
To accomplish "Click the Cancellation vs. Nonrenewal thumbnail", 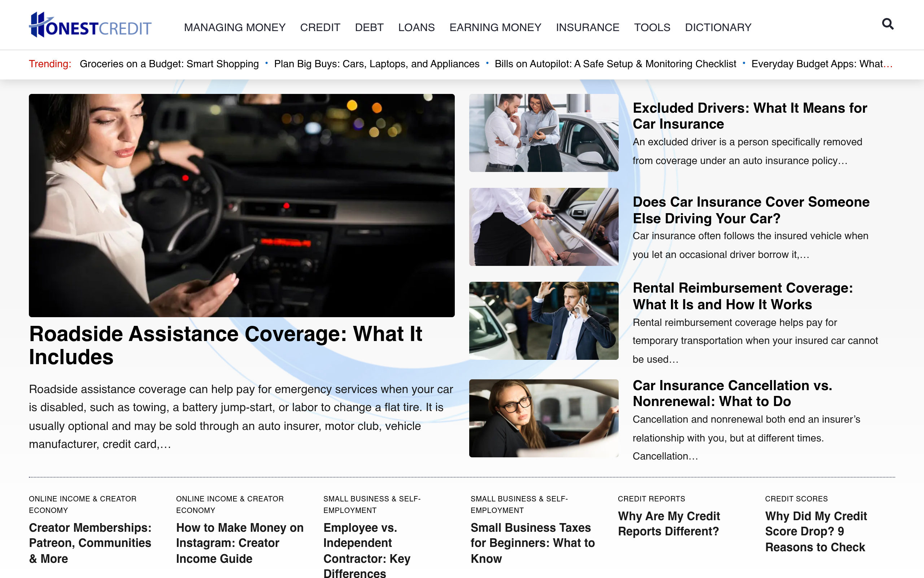I will click(544, 418).
